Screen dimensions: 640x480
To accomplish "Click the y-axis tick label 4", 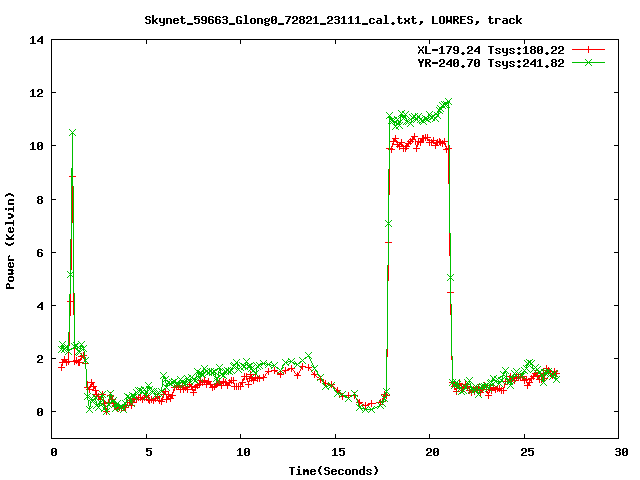I will 40,306.
